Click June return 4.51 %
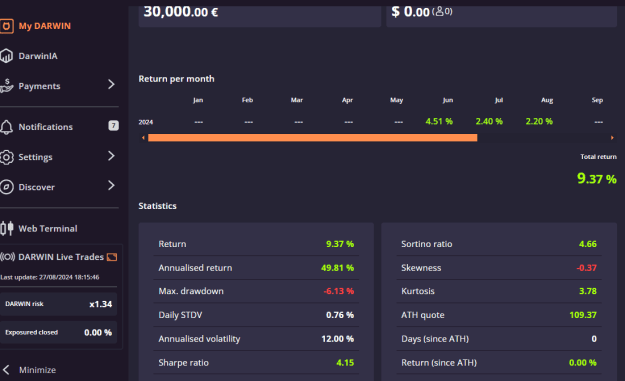Screen dimensions: 625x381 (x=439, y=121)
